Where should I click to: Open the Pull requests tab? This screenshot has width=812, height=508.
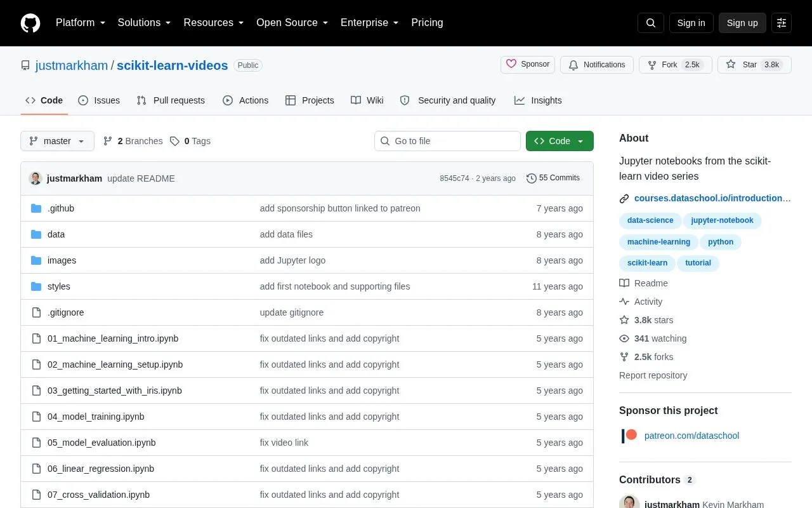[171, 100]
